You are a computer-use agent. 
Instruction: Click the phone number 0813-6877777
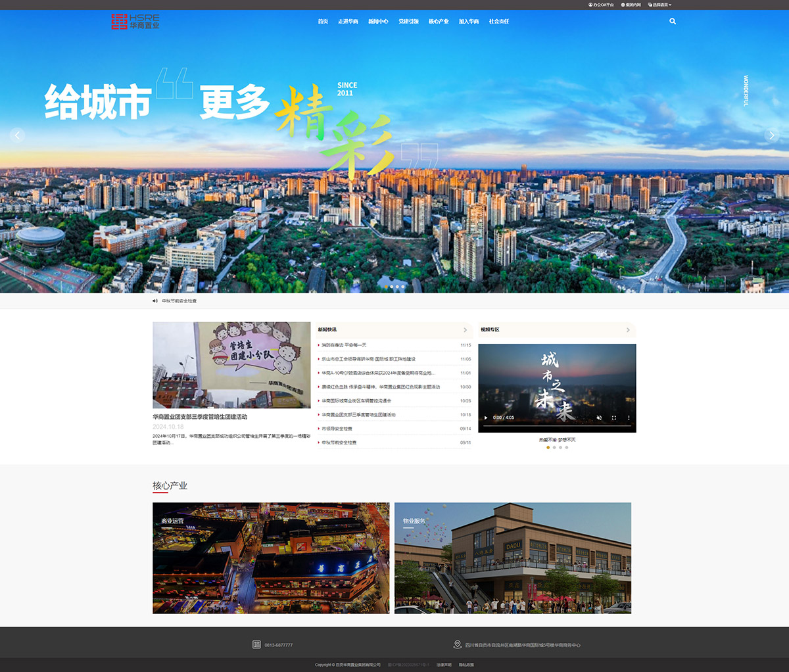pyautogui.click(x=279, y=646)
